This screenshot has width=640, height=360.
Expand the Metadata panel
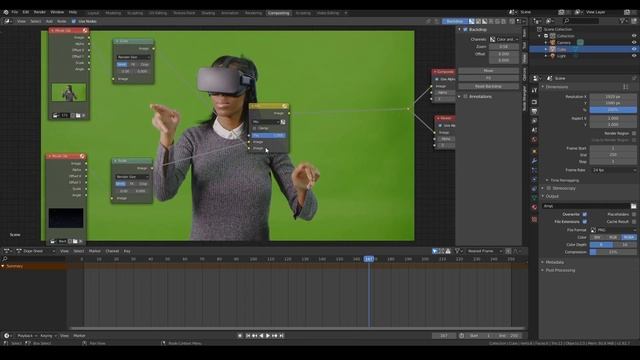[x=543, y=262]
